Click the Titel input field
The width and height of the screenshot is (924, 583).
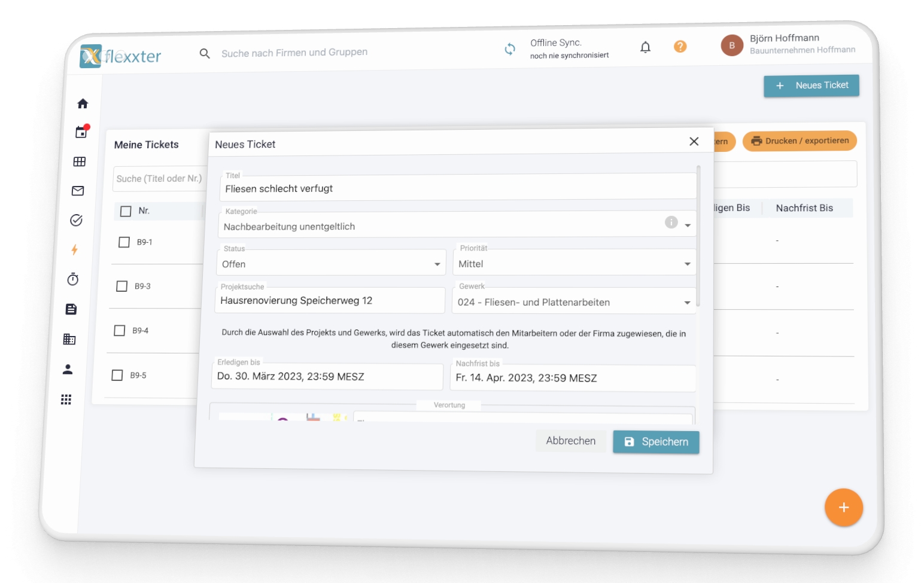pos(458,187)
